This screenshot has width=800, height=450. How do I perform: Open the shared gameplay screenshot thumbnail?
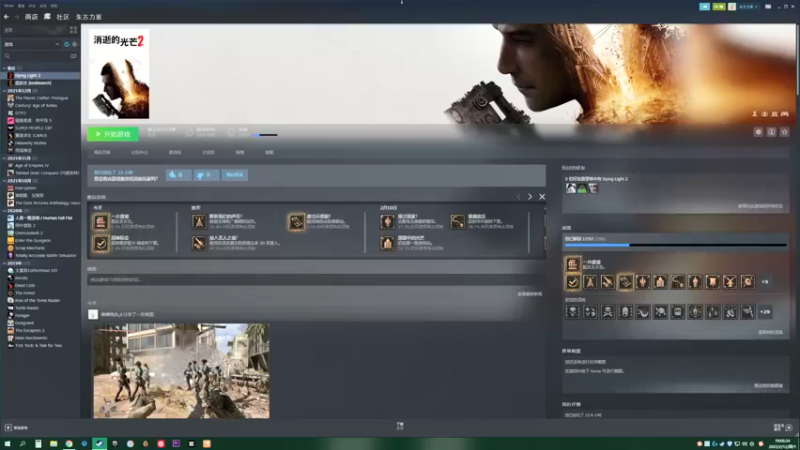click(x=181, y=371)
